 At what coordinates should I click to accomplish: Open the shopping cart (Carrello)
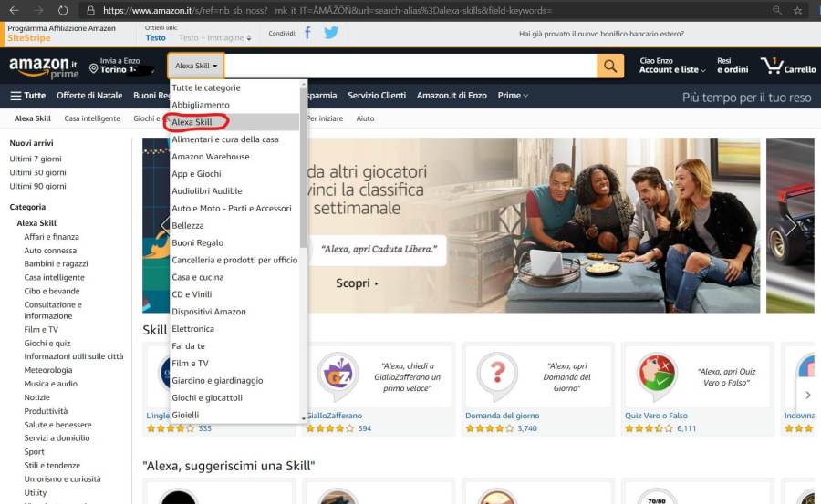pos(788,66)
